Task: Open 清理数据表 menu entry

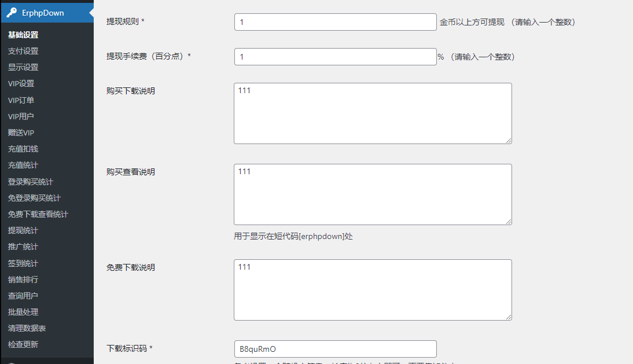Action: click(27, 328)
